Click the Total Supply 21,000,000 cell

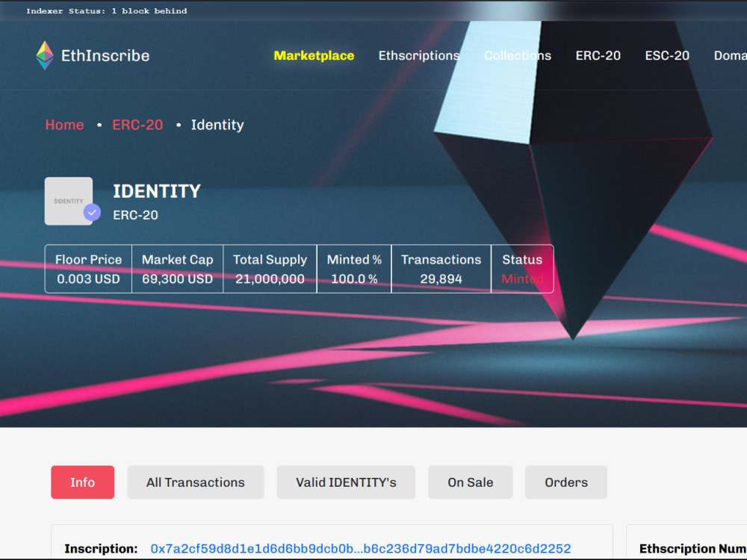pyautogui.click(x=270, y=269)
